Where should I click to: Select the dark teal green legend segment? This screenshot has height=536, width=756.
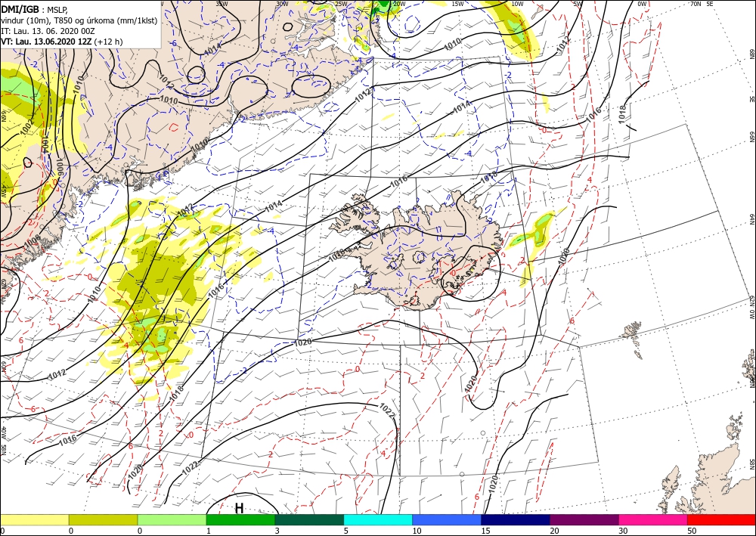(x=309, y=519)
